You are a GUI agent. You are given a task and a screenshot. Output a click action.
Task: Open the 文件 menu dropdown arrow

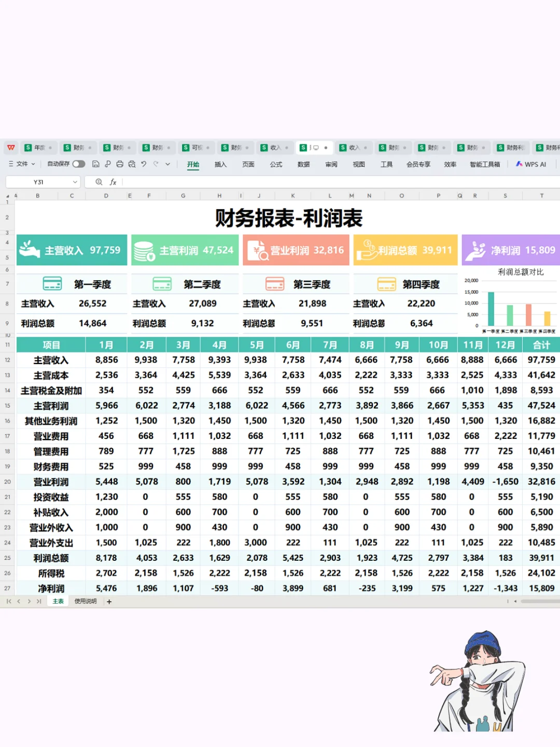click(33, 163)
